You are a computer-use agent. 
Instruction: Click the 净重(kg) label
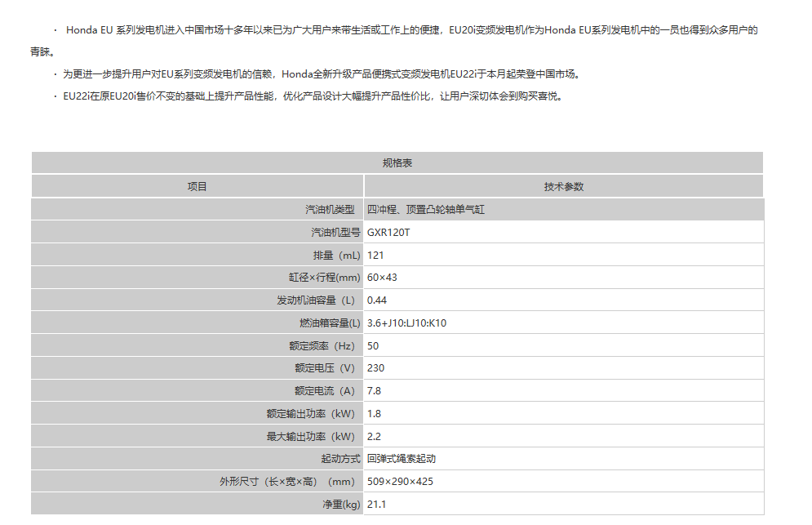pos(341,505)
